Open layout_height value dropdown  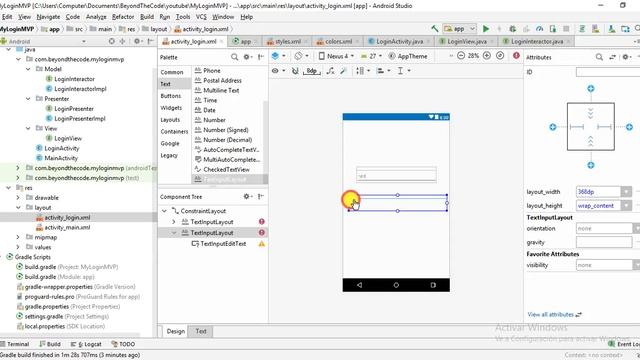[626, 205]
